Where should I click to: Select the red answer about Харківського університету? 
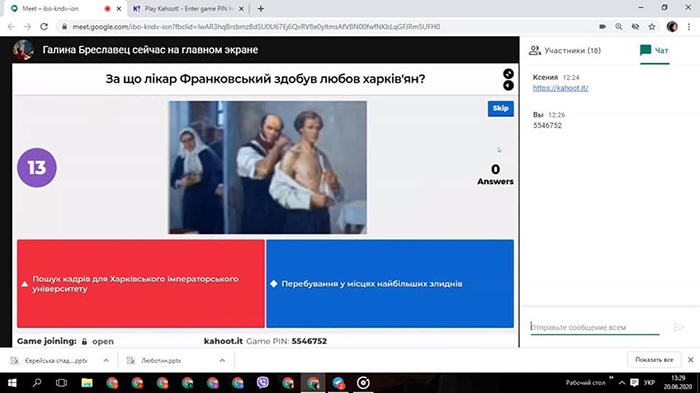(x=141, y=284)
